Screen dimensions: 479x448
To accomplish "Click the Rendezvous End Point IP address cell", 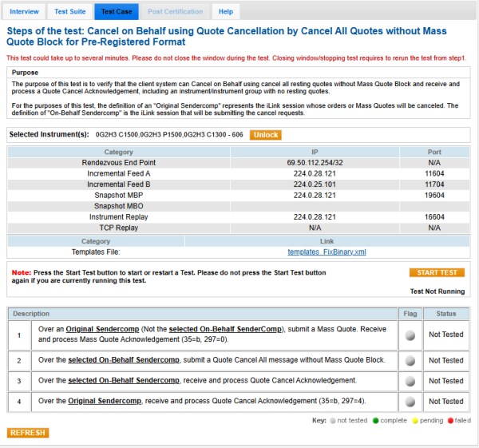I will pos(315,162).
